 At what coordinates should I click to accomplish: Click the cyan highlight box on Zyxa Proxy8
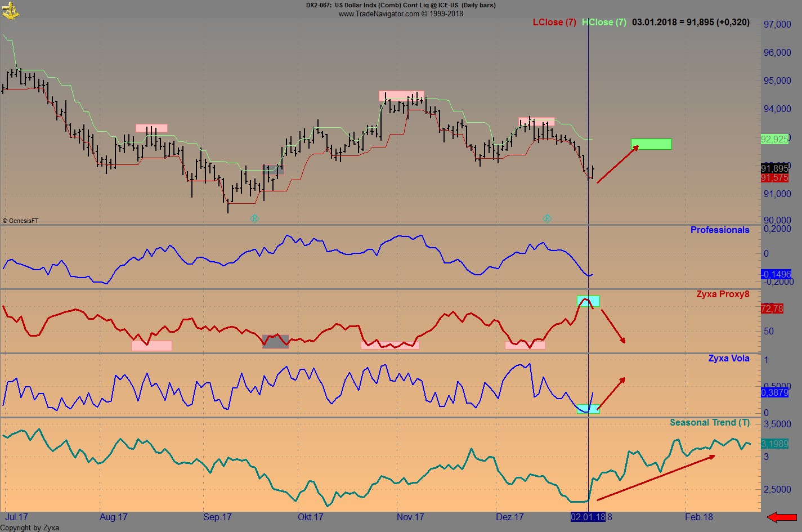coord(588,301)
